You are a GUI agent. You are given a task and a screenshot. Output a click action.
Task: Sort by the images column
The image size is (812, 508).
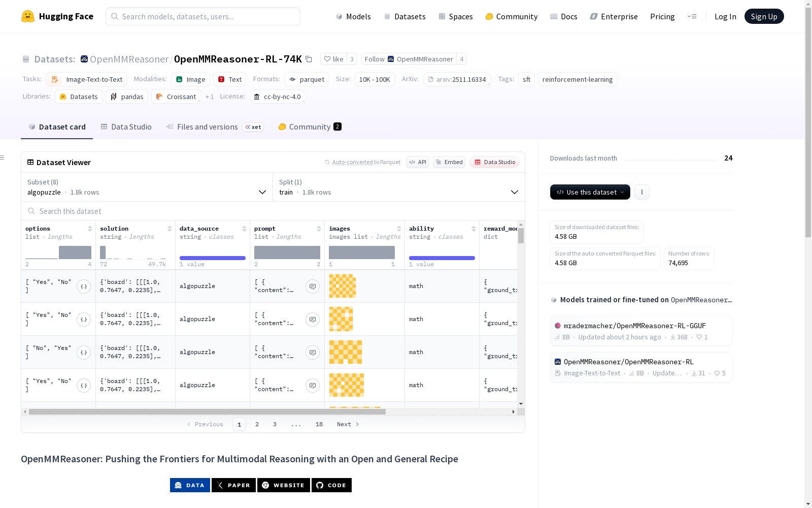(x=399, y=229)
